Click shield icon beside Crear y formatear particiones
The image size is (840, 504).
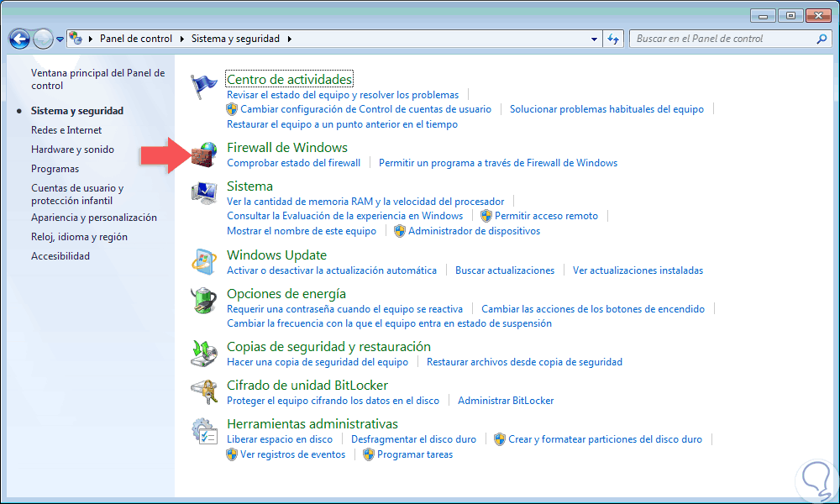[499, 439]
